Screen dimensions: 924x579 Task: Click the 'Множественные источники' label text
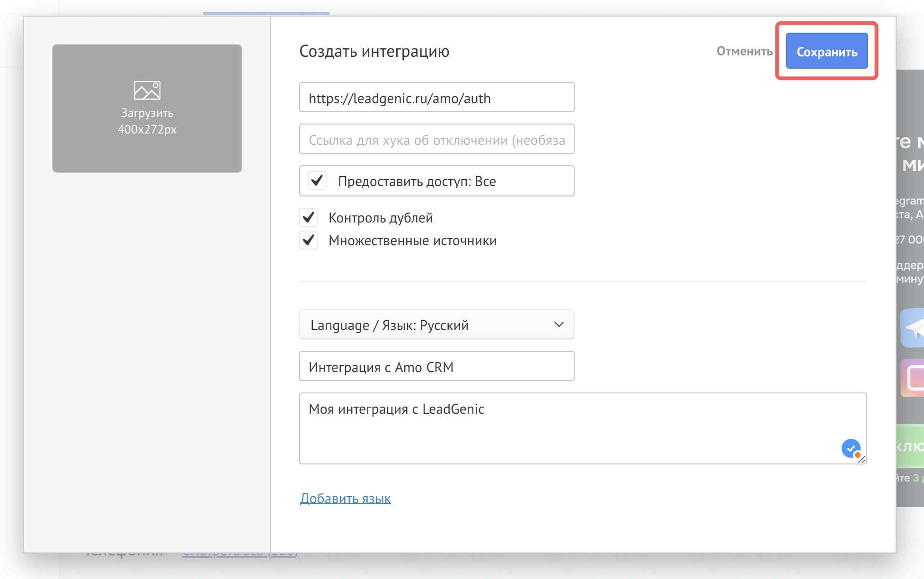[412, 241]
